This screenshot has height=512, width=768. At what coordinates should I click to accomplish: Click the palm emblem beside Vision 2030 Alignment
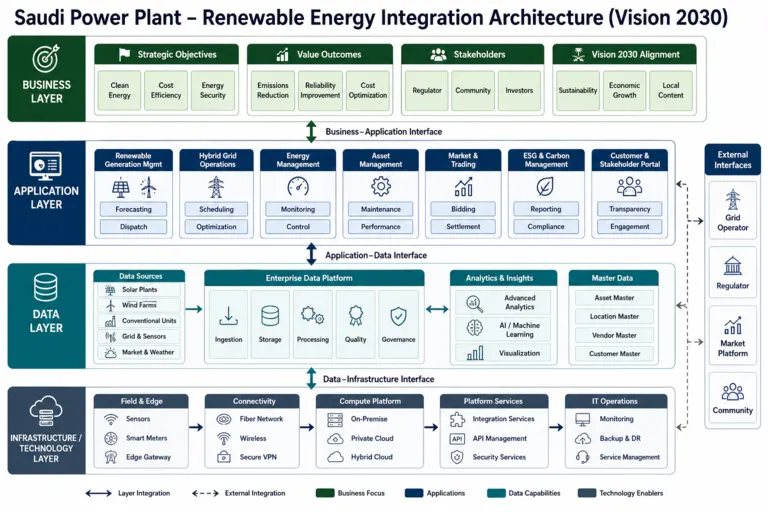click(x=578, y=54)
